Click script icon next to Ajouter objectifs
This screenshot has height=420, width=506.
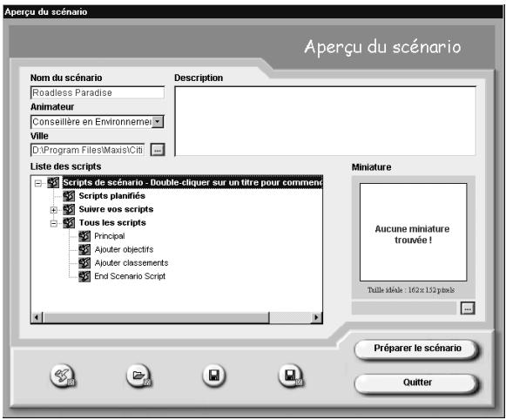(x=84, y=249)
